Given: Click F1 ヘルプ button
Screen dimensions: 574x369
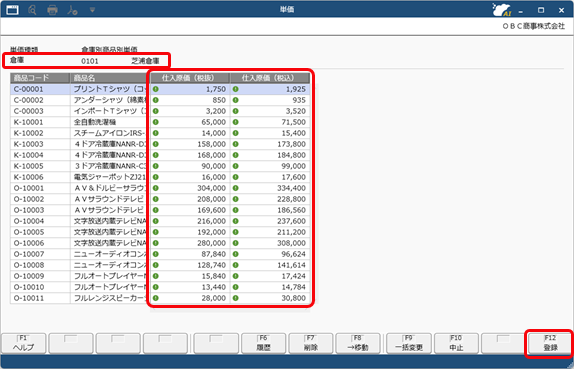Looking at the screenshot, I should (x=23, y=343).
